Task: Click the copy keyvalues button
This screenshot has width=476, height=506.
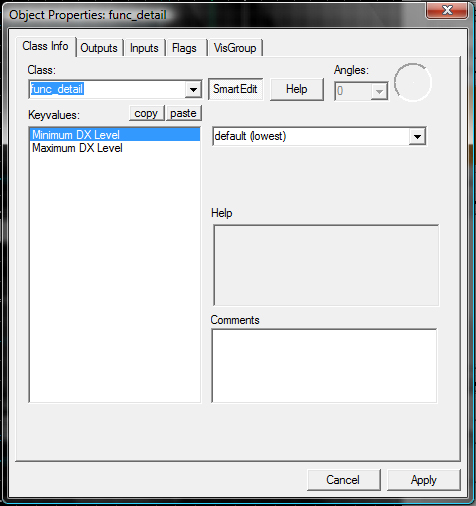Action: [x=146, y=113]
